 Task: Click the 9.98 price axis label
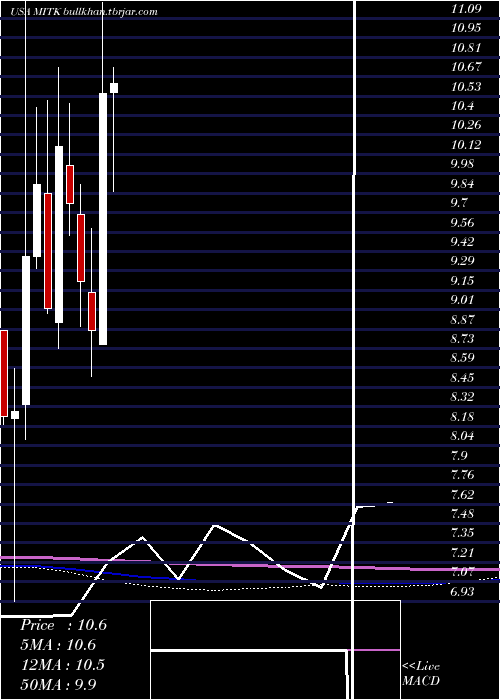click(462, 164)
